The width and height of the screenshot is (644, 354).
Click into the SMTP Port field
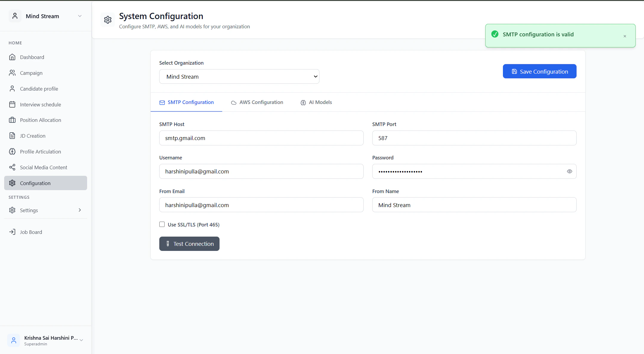[x=474, y=138]
